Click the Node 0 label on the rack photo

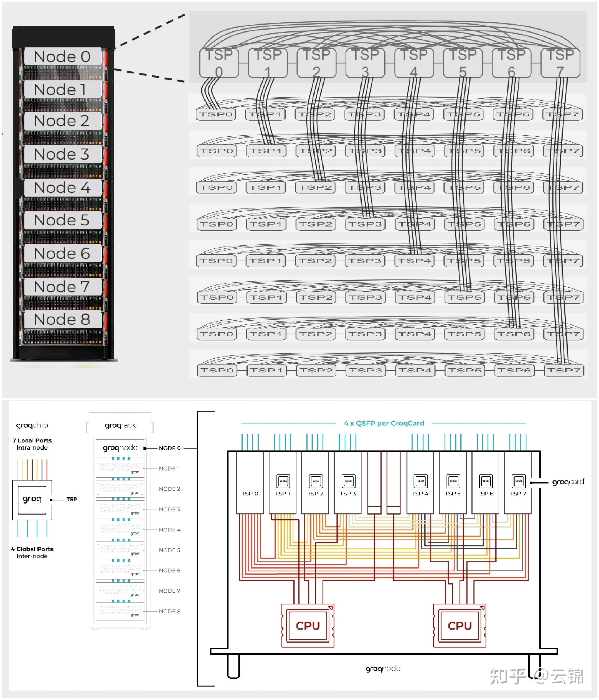[63, 57]
